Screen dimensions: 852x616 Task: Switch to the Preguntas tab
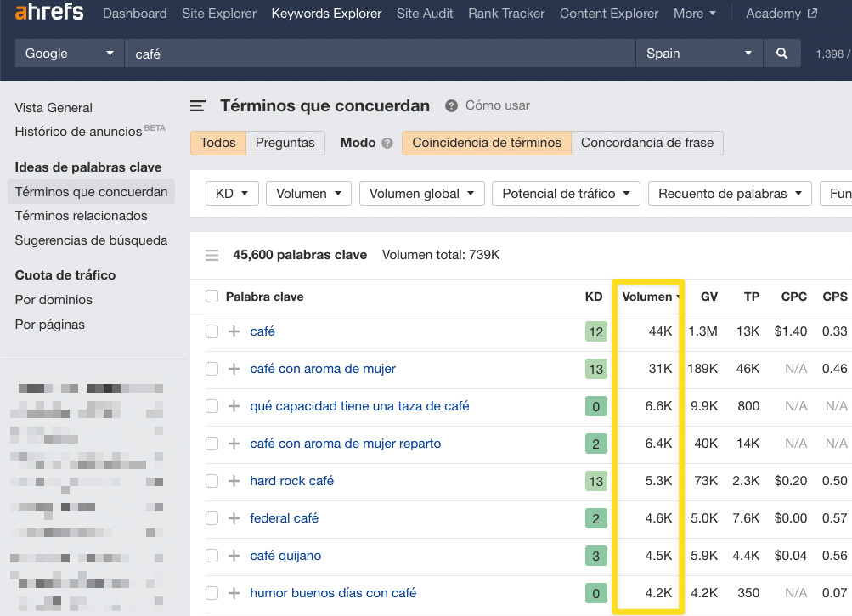(x=285, y=143)
